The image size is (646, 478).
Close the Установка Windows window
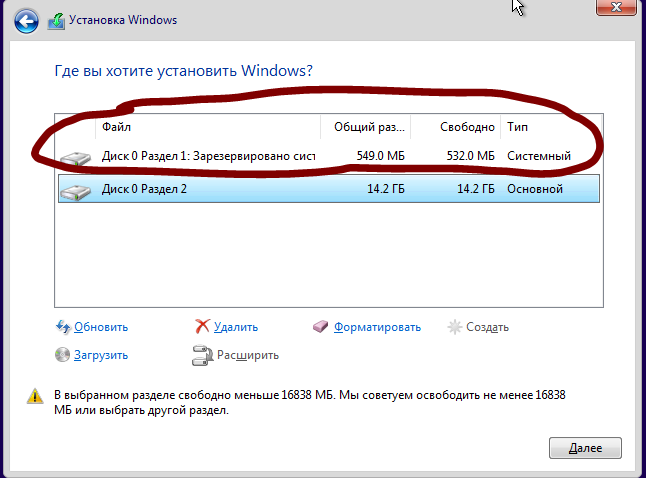pyautogui.click(x=616, y=7)
